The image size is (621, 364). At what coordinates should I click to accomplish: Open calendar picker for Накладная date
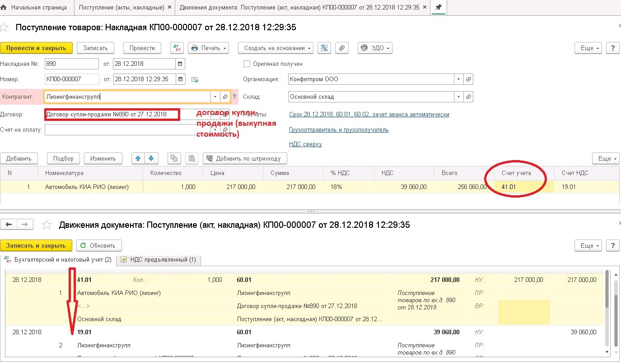(180, 64)
